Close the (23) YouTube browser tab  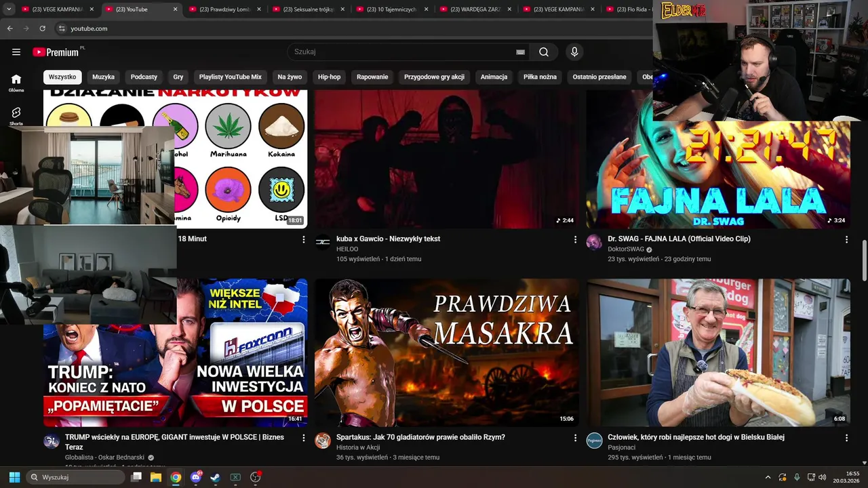pyautogui.click(x=175, y=9)
